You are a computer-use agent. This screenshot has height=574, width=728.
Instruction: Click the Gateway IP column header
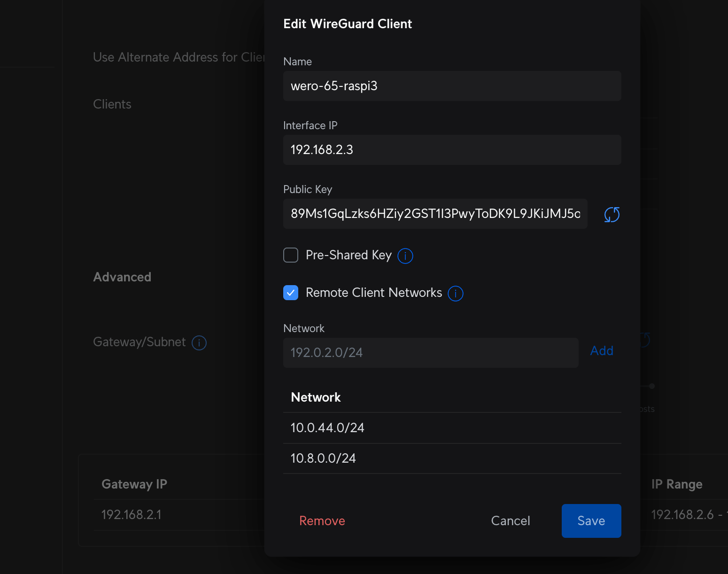point(134,484)
